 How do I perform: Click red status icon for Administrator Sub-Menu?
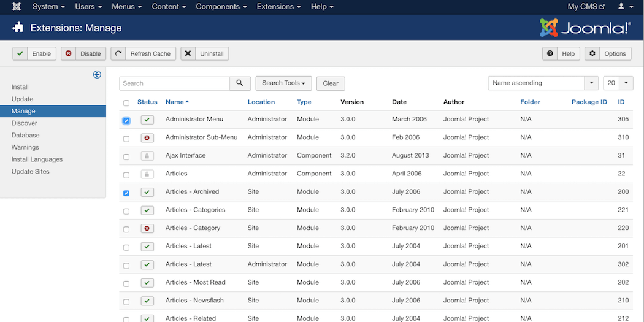[147, 138]
